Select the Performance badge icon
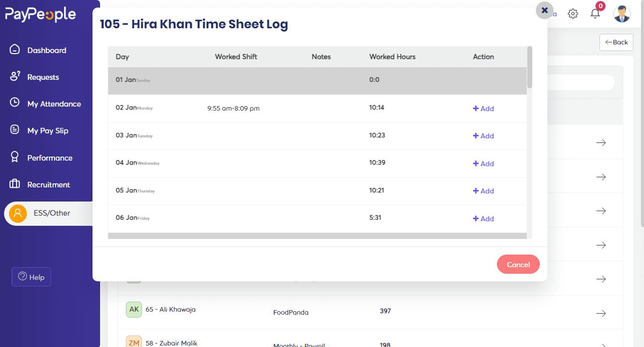The image size is (644, 347). point(15,158)
